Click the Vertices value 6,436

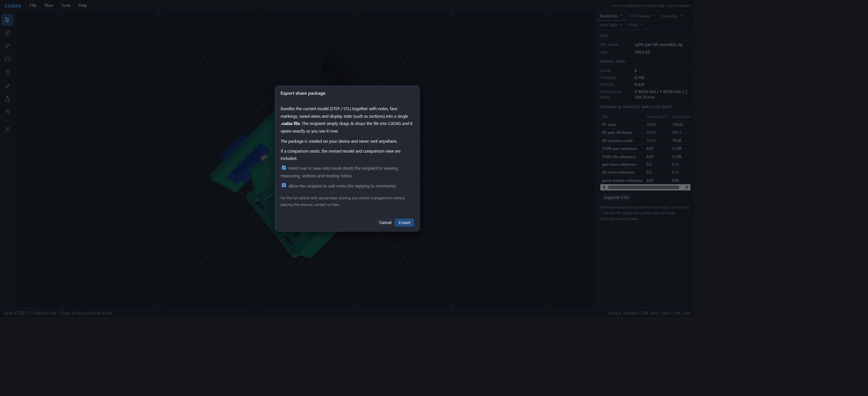[639, 85]
